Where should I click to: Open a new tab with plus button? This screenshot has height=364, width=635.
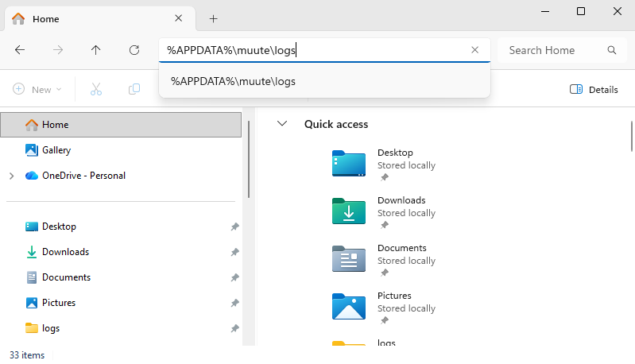pos(213,18)
